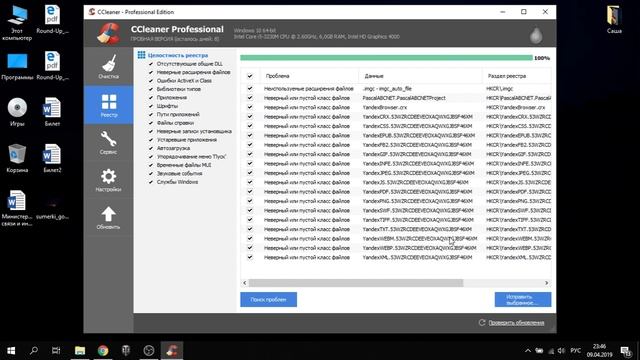Click the CCleaner logo in header

pyautogui.click(x=109, y=33)
